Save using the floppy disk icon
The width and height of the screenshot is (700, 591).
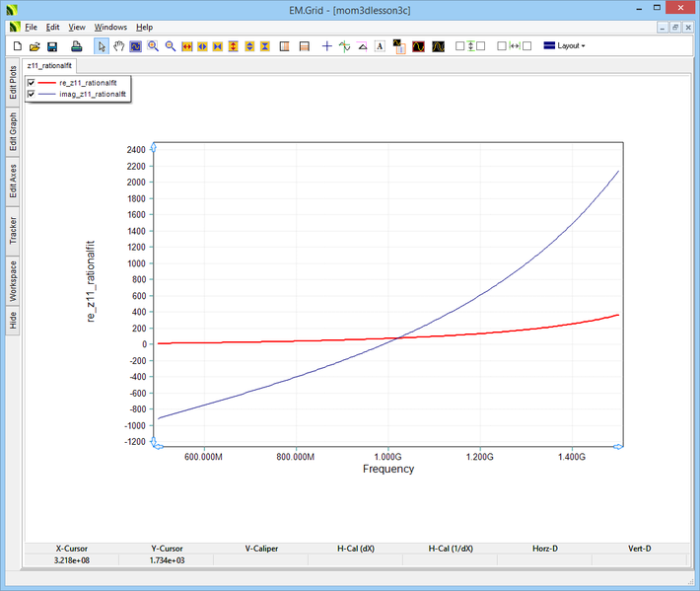[52, 46]
